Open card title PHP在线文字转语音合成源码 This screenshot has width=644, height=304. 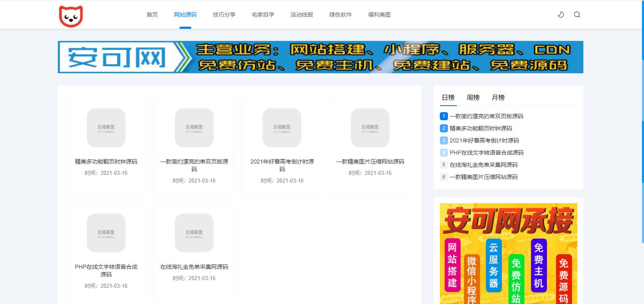click(106, 270)
